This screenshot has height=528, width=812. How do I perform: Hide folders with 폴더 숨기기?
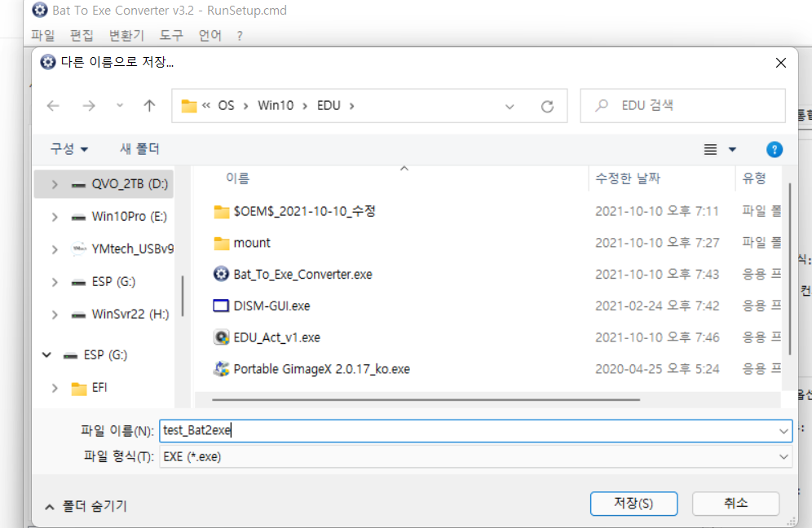(x=86, y=506)
